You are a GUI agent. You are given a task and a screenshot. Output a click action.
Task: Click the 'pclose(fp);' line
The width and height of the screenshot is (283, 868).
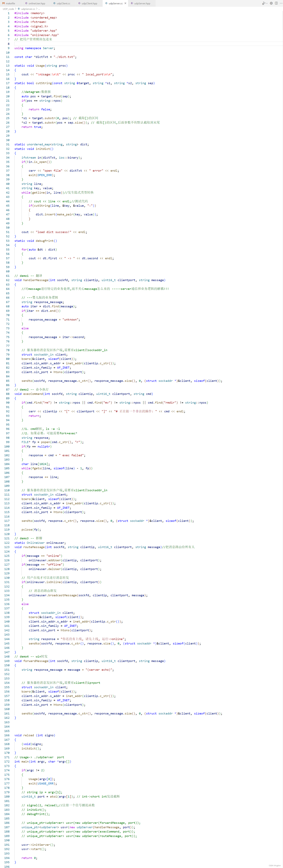click(31, 530)
